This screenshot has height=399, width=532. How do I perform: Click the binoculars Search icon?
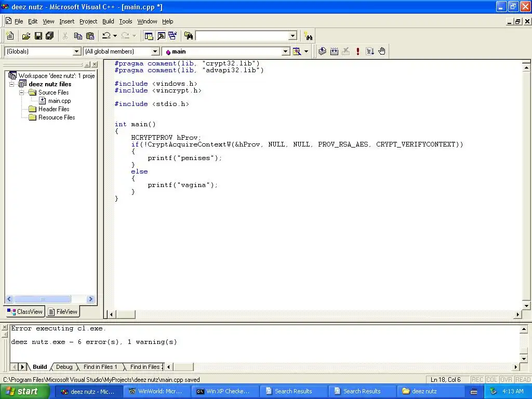pos(308,36)
